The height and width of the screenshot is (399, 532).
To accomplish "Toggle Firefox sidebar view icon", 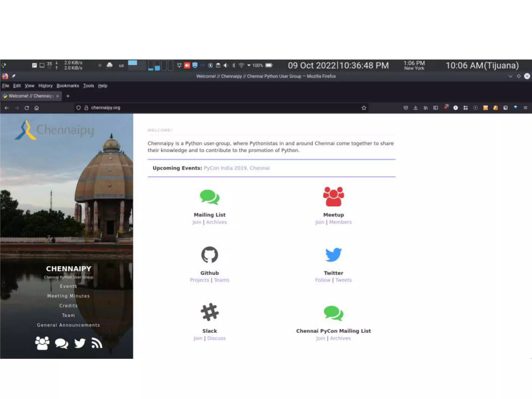I will click(x=436, y=108).
